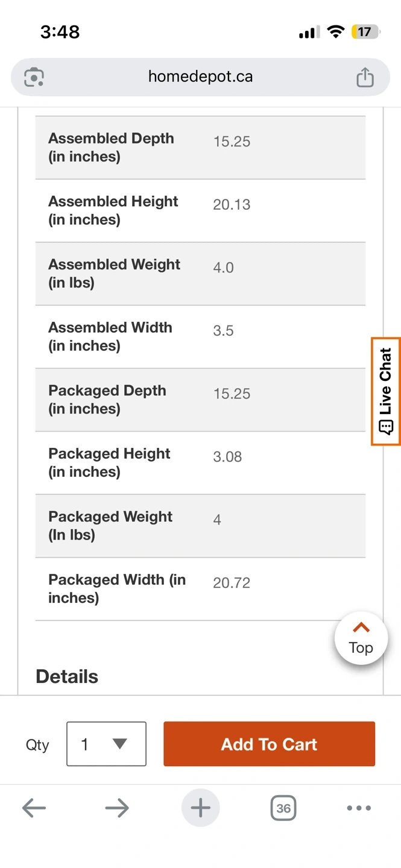
Task: Go forward using the browser forward arrow
Action: coord(117,808)
